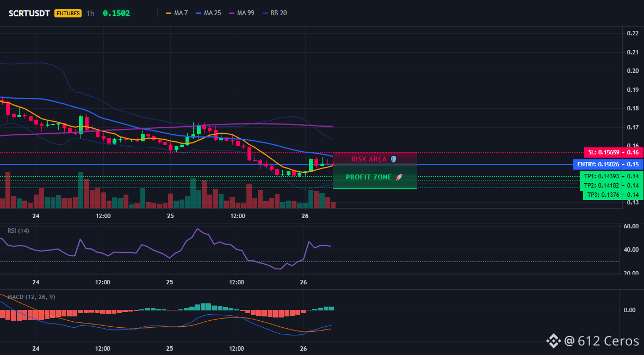Select the FUTURES badge
644x355 pixels.
coord(68,13)
